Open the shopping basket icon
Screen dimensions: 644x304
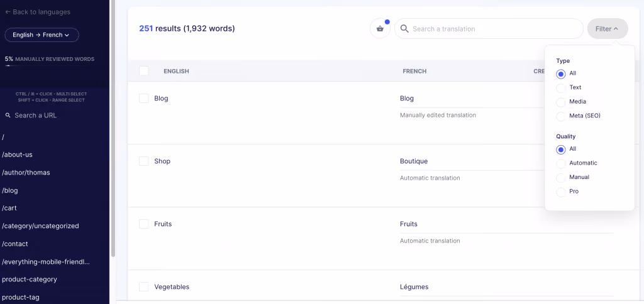pos(380,29)
